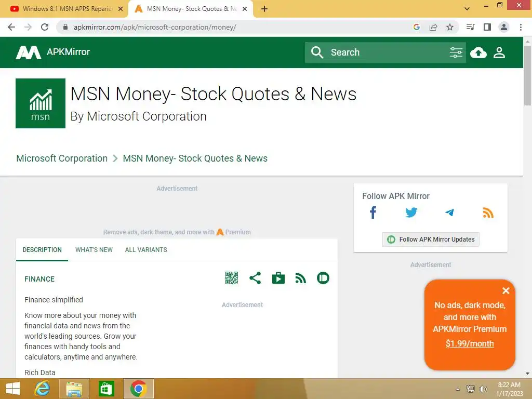The width and height of the screenshot is (532, 399).
Task: Switch to the WHAT'S NEW tab
Action: [94, 250]
